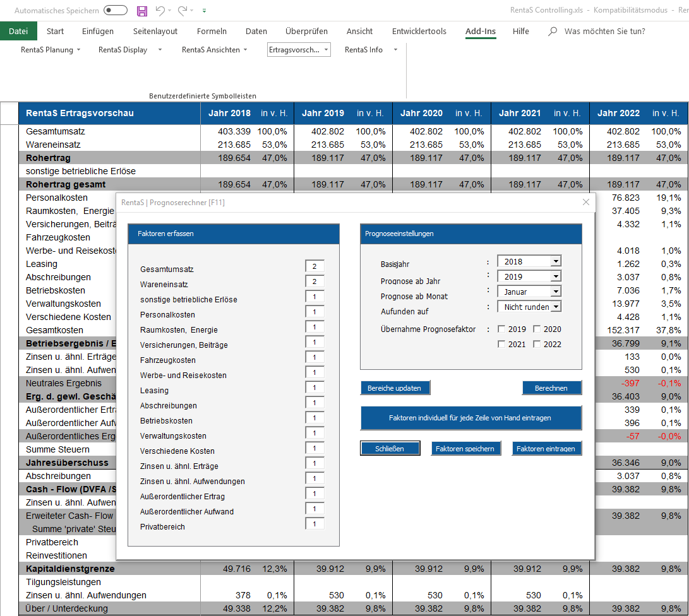This screenshot has height=616, width=689.
Task: Click the Add-Ins tab
Action: click(x=480, y=31)
